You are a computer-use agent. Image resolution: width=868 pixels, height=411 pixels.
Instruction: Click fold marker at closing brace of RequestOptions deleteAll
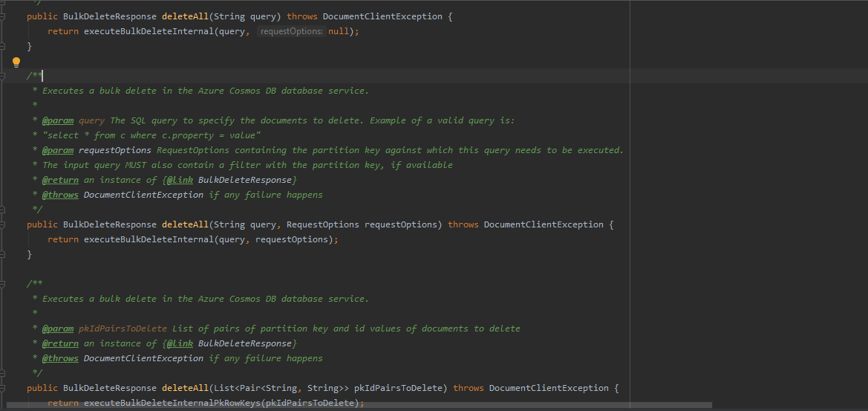3,254
